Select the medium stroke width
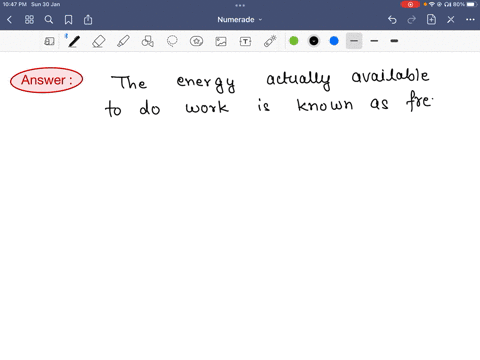Image resolution: width=480 pixels, height=360 pixels. pos(374,41)
